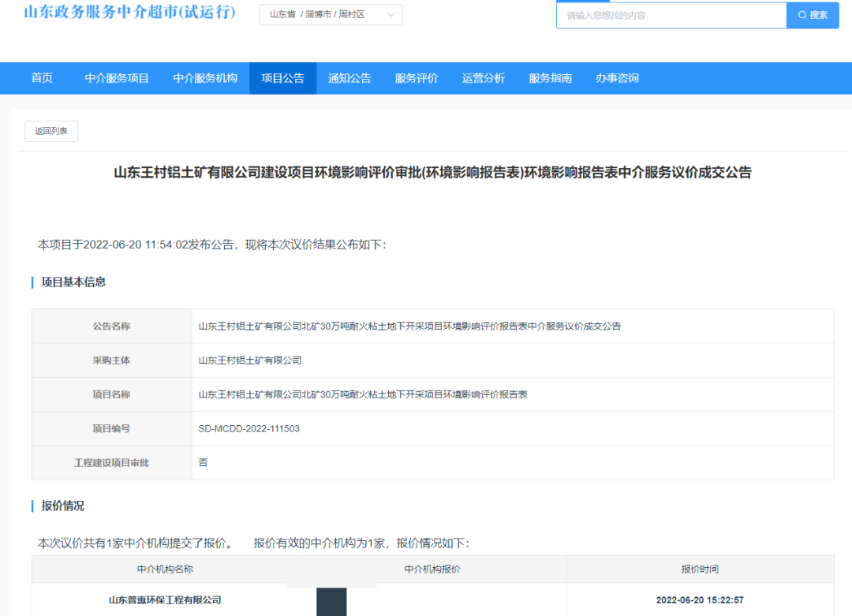Click the project number SD-MCDD-2022-111503
The image size is (852, 616).
248,428
